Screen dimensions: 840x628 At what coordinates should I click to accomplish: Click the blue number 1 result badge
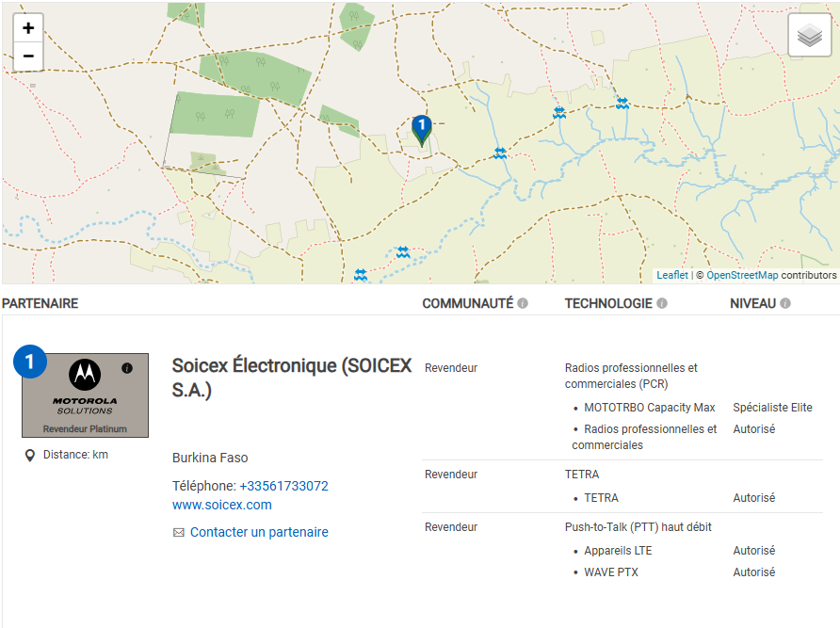tap(30, 362)
